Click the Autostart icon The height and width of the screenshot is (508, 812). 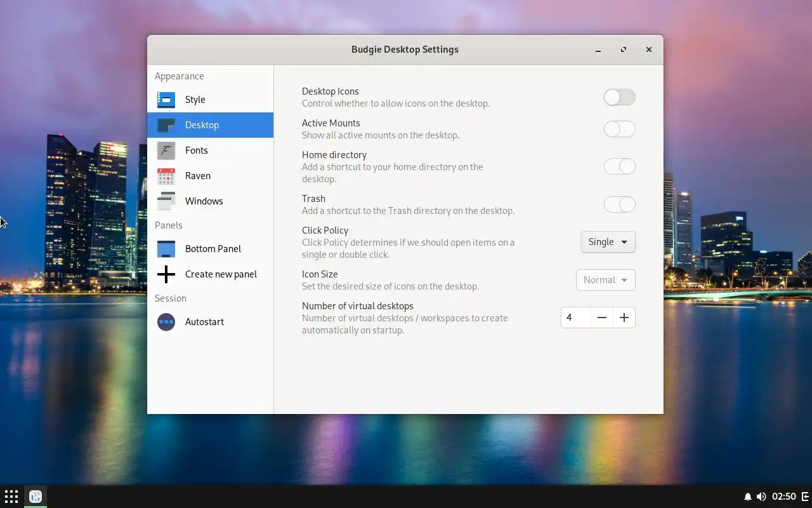[x=166, y=322]
